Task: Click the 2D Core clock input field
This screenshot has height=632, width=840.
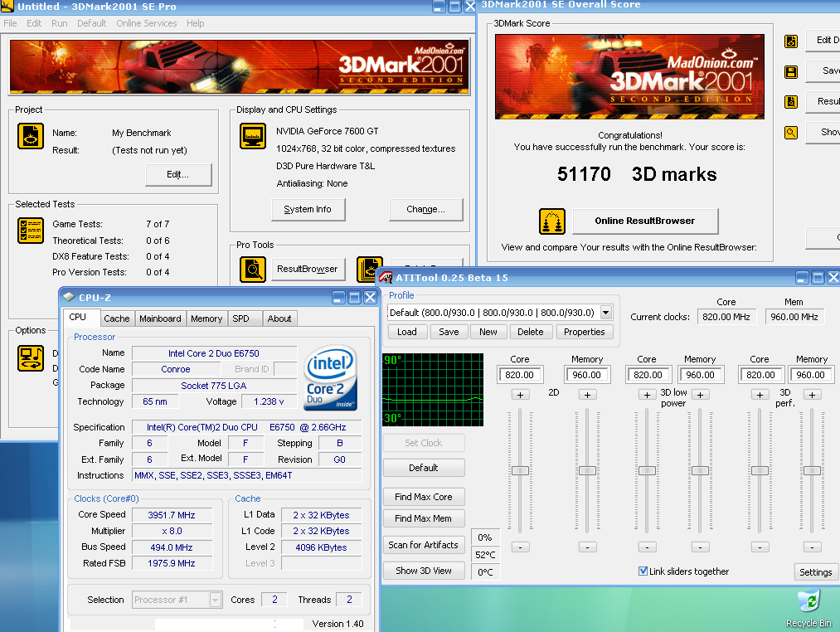Action: point(520,375)
